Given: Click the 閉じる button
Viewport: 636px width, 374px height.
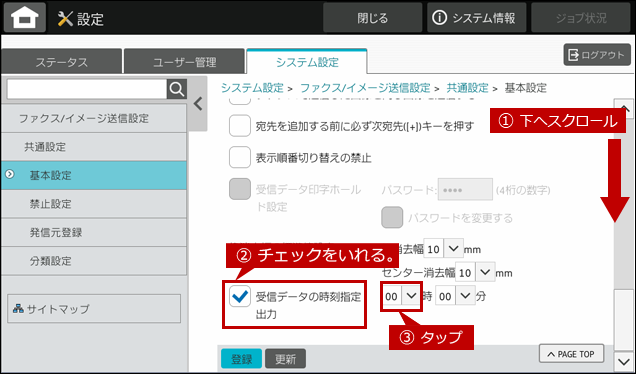Looking at the screenshot, I should click(372, 18).
